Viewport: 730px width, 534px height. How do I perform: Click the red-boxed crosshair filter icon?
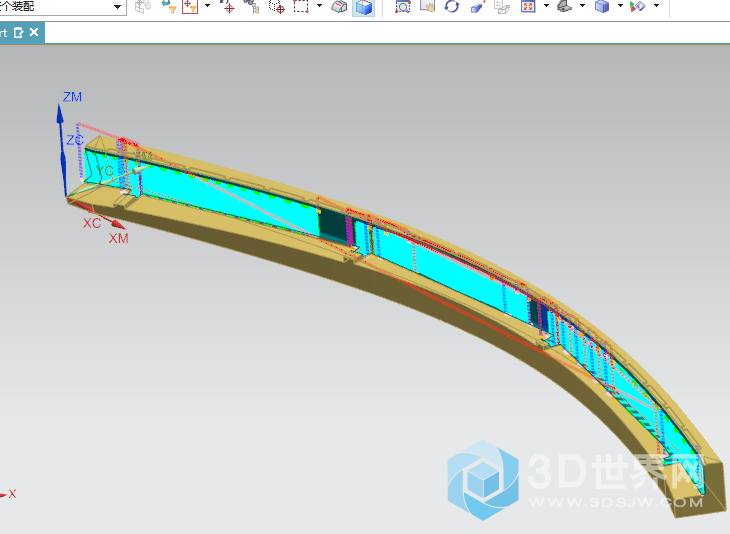click(x=190, y=7)
